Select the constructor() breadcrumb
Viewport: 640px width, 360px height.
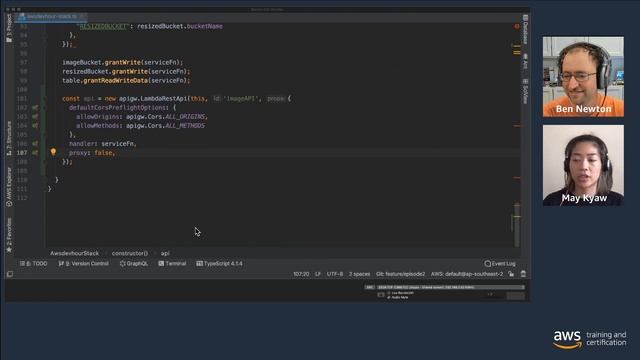pos(130,253)
